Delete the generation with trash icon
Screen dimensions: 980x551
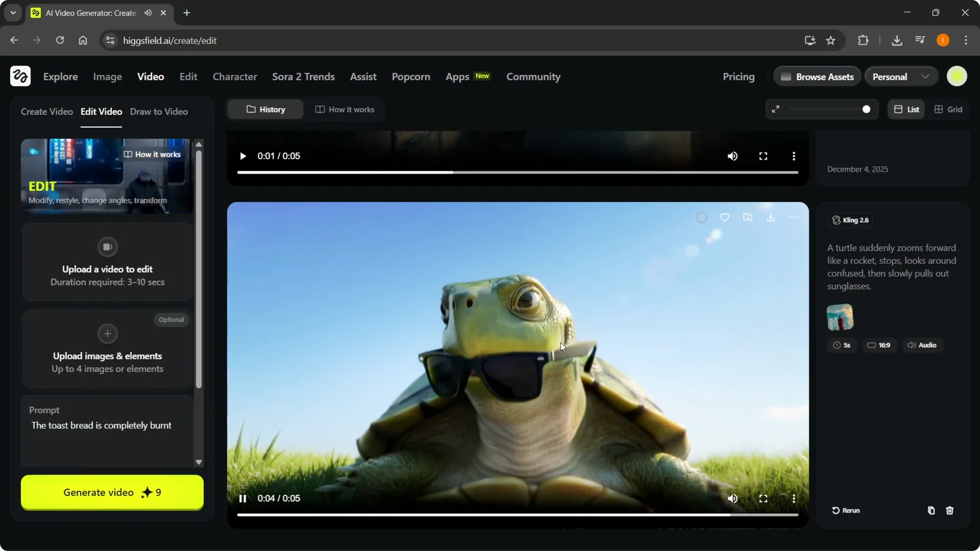tap(950, 510)
